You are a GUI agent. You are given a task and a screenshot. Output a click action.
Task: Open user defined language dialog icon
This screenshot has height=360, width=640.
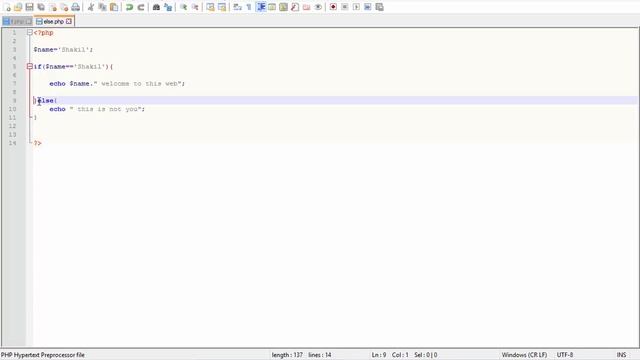coord(272,7)
